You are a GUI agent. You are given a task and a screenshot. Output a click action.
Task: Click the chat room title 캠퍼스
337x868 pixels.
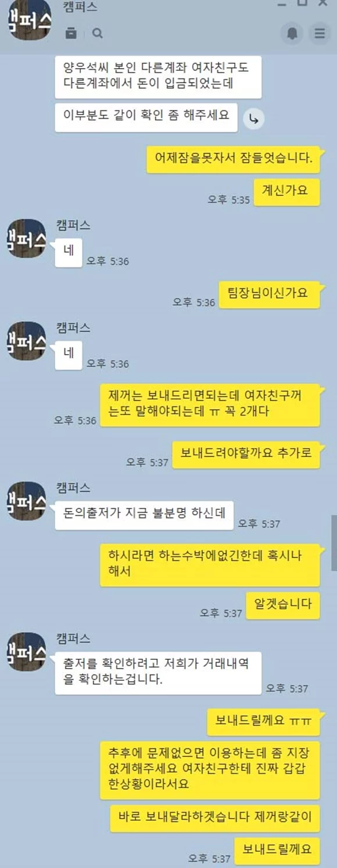[x=80, y=8]
